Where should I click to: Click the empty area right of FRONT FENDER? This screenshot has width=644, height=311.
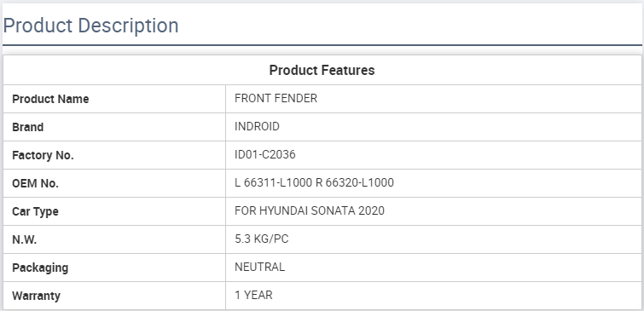pos(479,99)
